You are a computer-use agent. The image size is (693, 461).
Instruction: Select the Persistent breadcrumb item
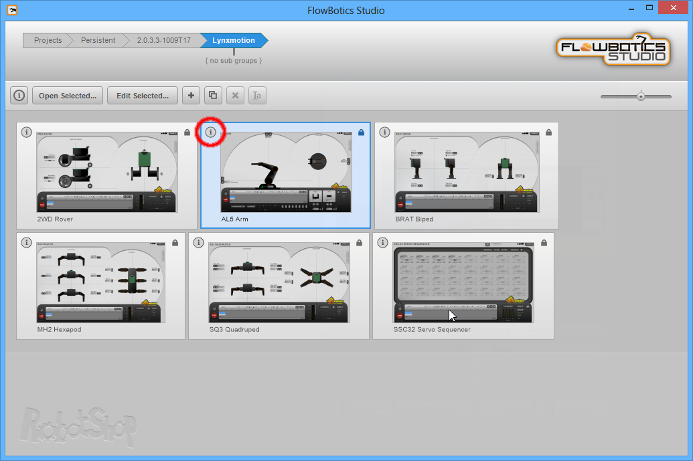98,40
